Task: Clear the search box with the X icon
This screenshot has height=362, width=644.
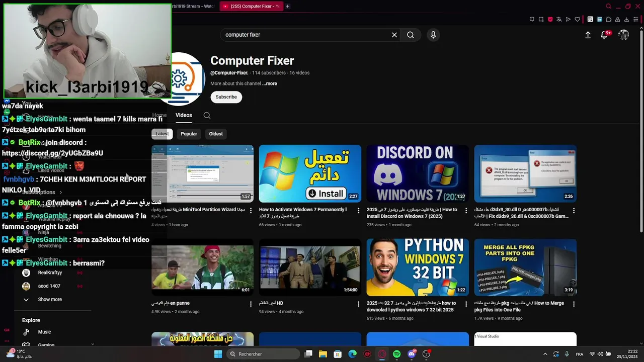Action: click(x=394, y=35)
